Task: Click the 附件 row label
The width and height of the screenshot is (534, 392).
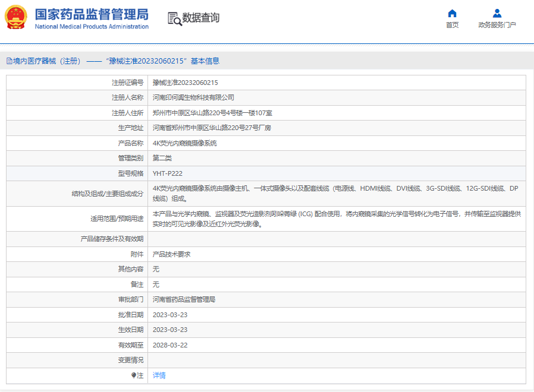Action: point(137,254)
